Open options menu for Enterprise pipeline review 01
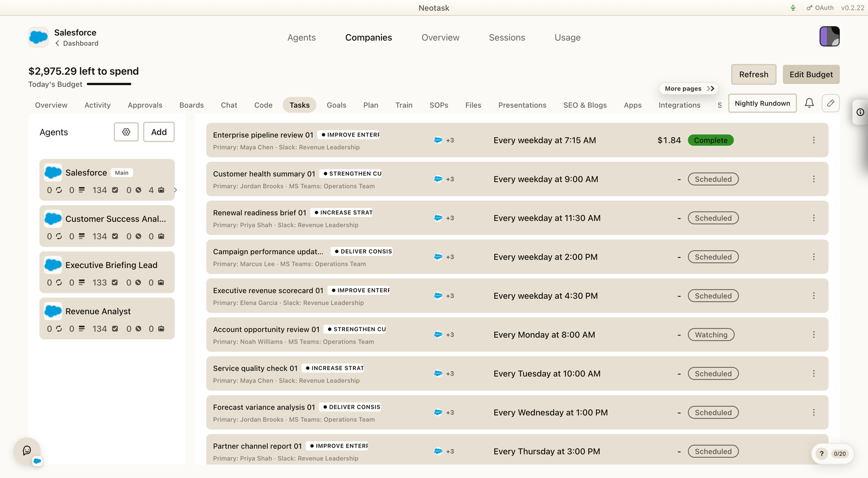Image resolution: width=868 pixels, height=478 pixels. point(814,140)
